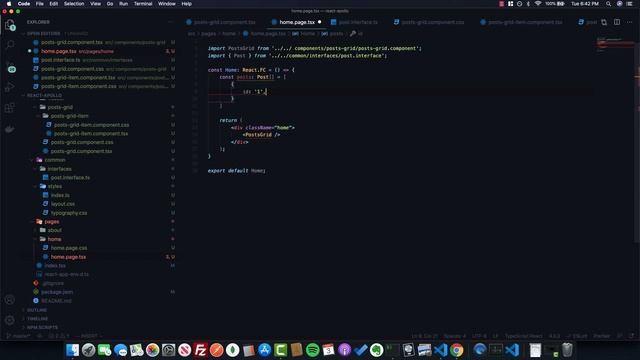Switch to post.interface.ts tab

point(355,22)
